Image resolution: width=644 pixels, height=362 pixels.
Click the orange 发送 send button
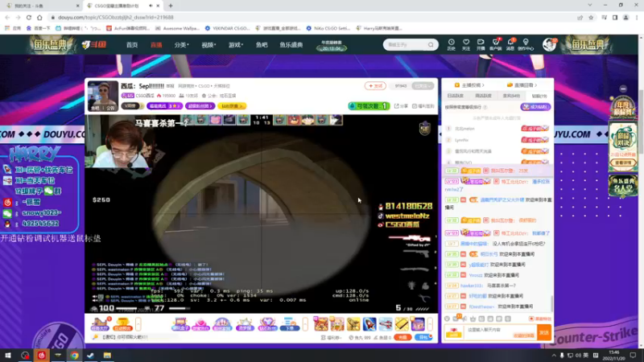click(x=544, y=332)
